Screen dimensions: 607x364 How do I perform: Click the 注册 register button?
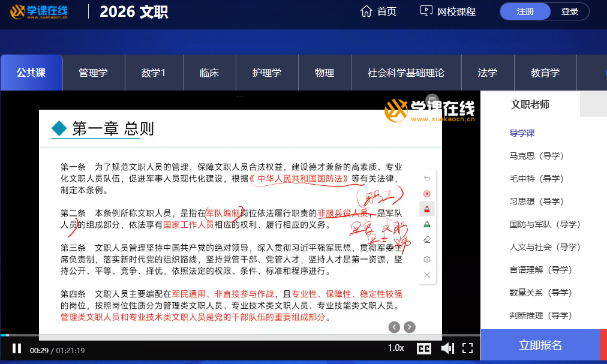(x=525, y=11)
